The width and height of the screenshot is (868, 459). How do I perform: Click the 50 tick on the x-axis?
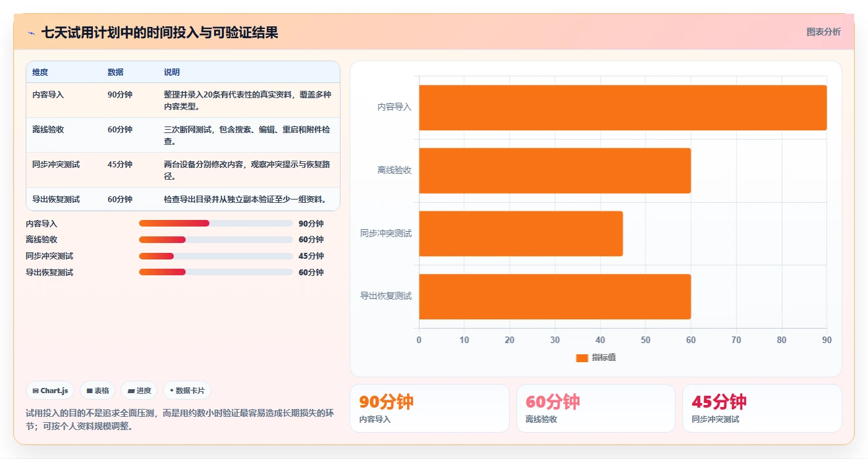(x=645, y=340)
